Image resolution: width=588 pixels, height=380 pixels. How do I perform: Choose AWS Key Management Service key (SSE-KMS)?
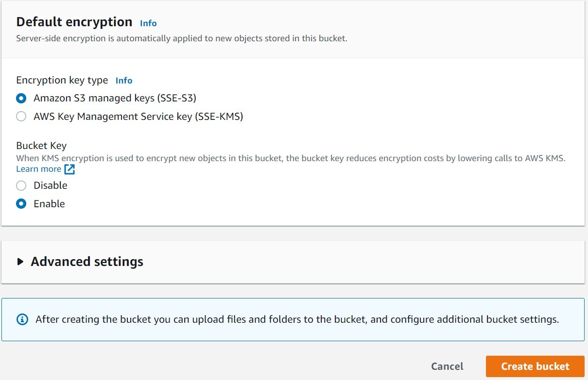[x=21, y=116]
